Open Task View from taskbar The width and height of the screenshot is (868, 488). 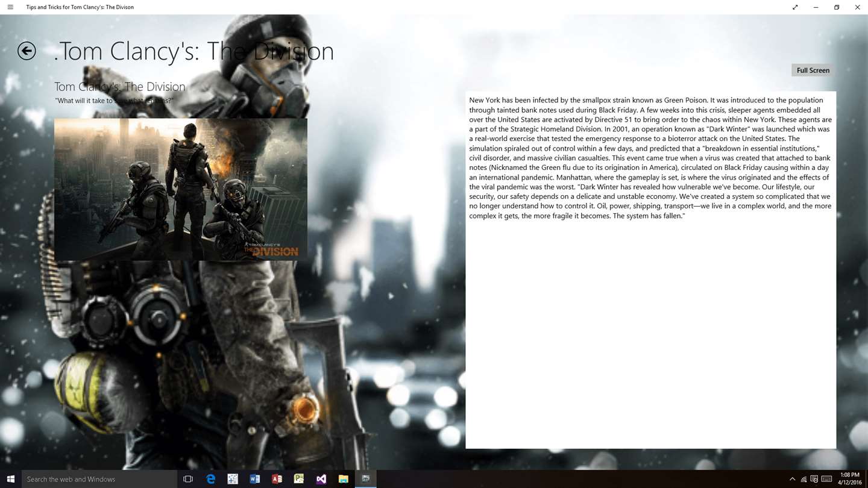tap(188, 479)
